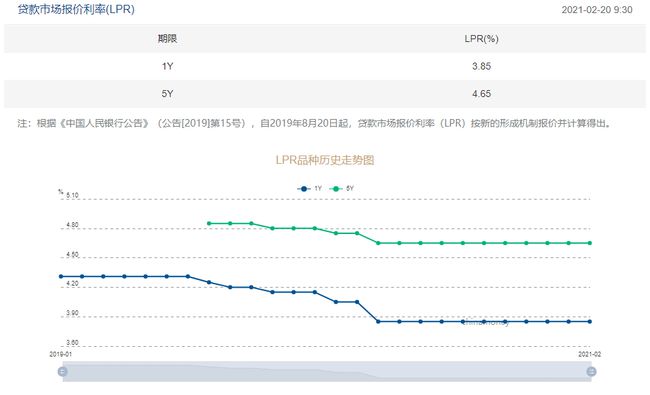Image resolution: width=650 pixels, height=395 pixels.
Task: Select the 1Y row in table
Action: 325,66
